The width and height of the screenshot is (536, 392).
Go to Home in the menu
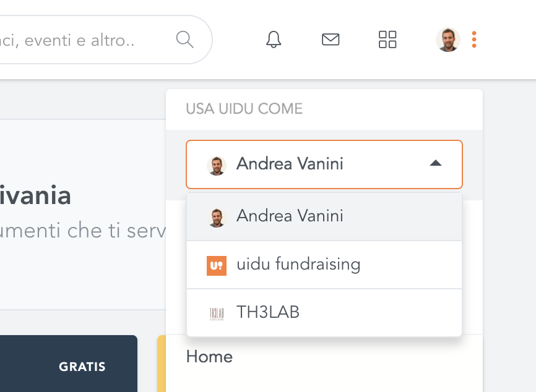(209, 357)
